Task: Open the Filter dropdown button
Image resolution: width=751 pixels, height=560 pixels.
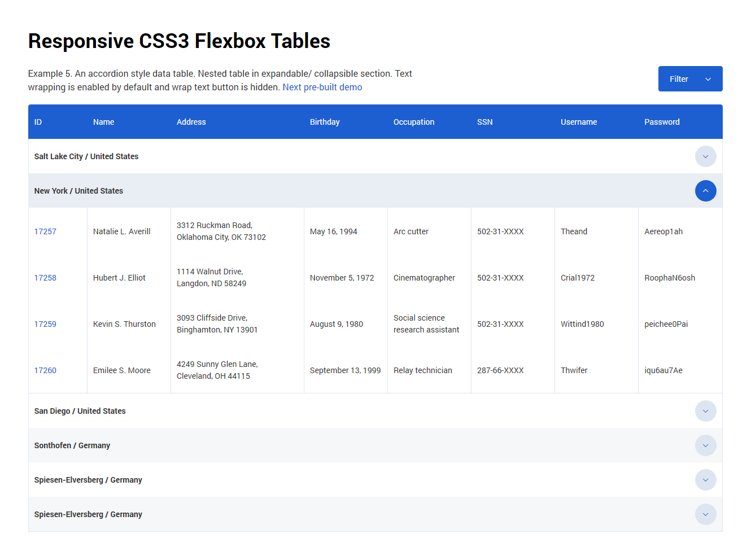Action: (x=690, y=79)
